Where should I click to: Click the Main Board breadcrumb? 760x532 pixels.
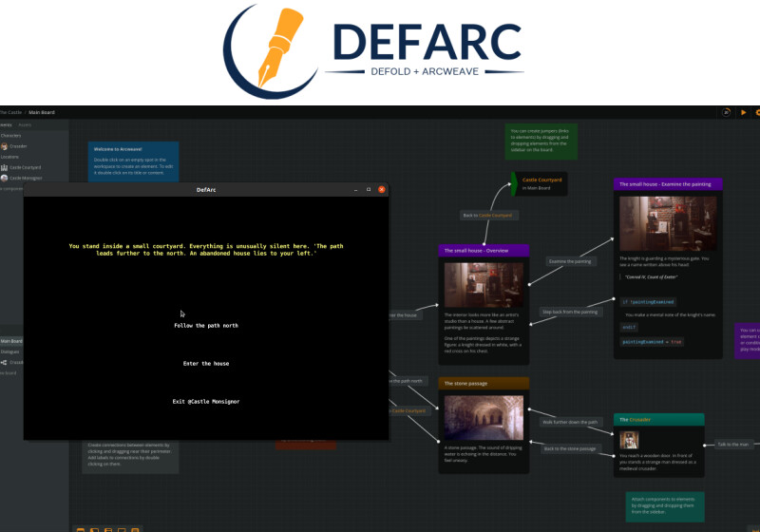42,112
